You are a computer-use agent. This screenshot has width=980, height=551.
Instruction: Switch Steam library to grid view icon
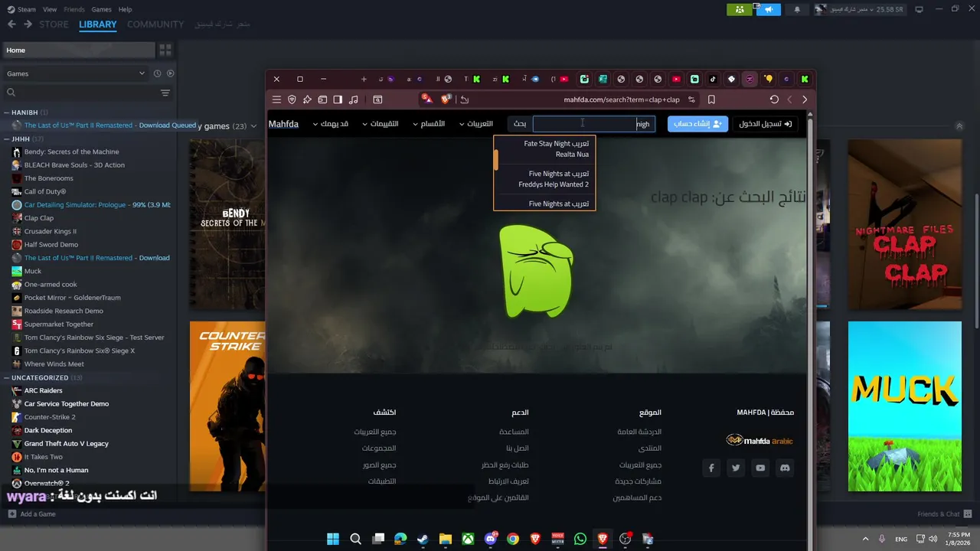(x=165, y=51)
